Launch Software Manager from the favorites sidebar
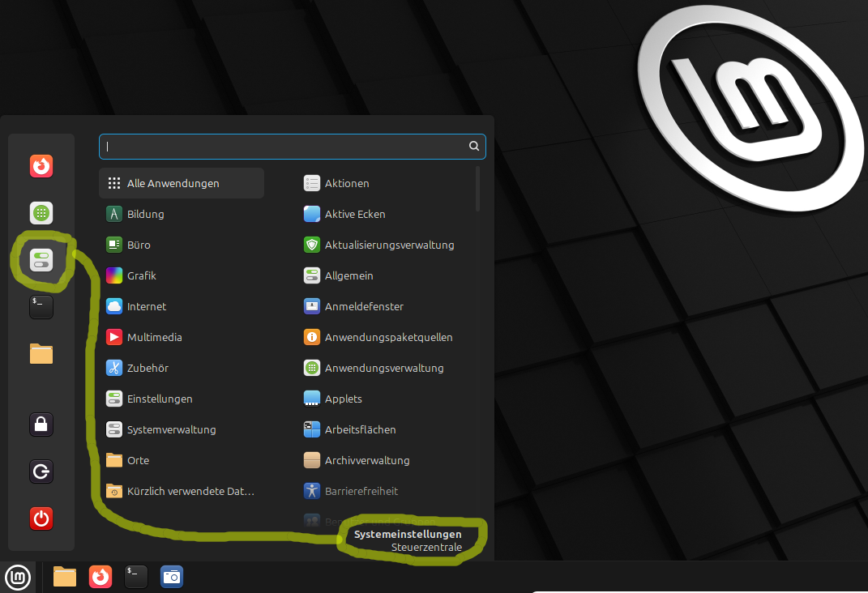Image resolution: width=868 pixels, height=593 pixels. pos(41,213)
